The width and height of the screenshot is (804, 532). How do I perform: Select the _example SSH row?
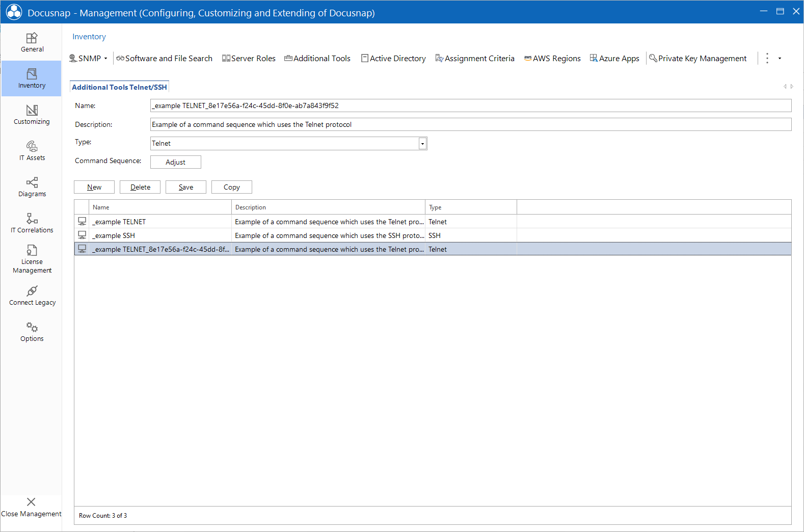(433, 235)
